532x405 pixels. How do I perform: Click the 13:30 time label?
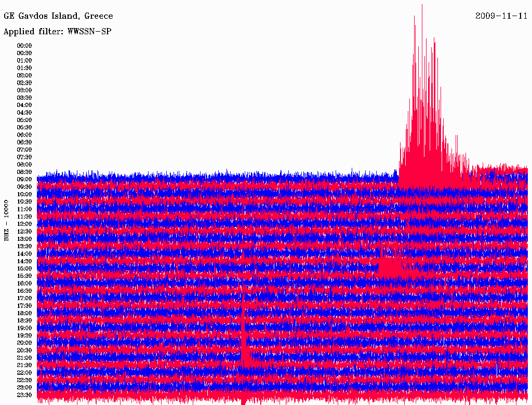pyautogui.click(x=24, y=246)
